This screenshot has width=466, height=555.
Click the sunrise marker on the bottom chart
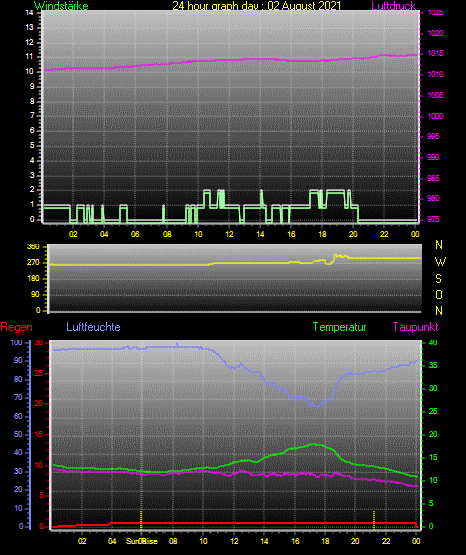click(x=141, y=520)
